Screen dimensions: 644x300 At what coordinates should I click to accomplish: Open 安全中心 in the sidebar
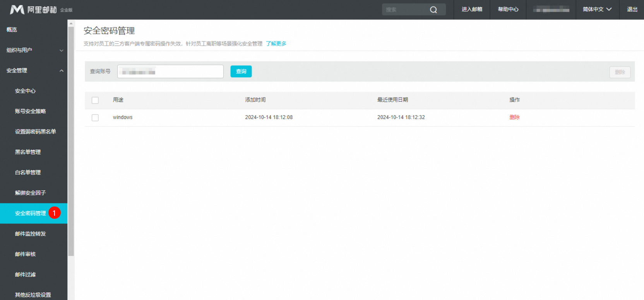pos(26,91)
